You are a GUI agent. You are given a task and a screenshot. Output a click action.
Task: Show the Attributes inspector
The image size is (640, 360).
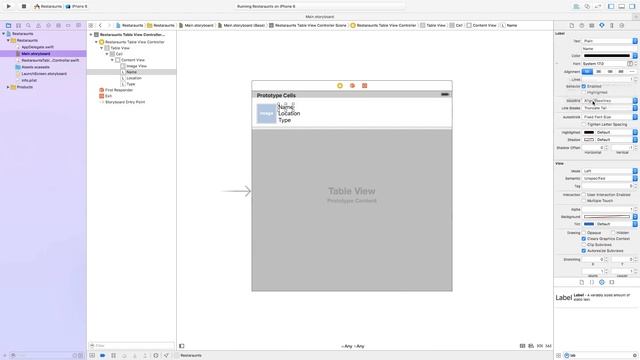pos(602,25)
